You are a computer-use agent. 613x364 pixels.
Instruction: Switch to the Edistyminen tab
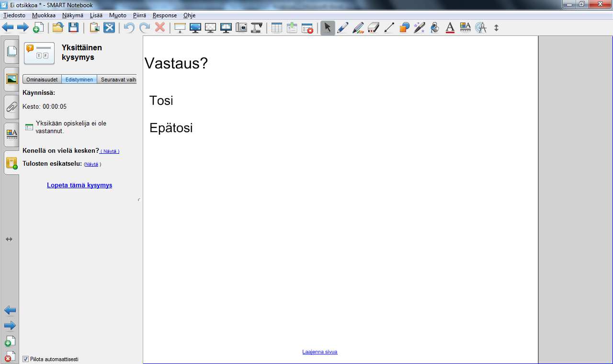click(x=79, y=80)
